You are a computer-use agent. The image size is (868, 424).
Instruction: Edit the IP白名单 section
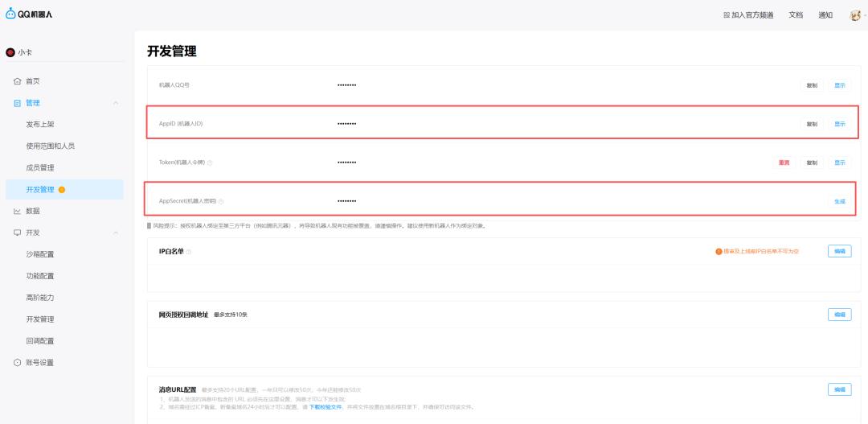pyautogui.click(x=839, y=251)
